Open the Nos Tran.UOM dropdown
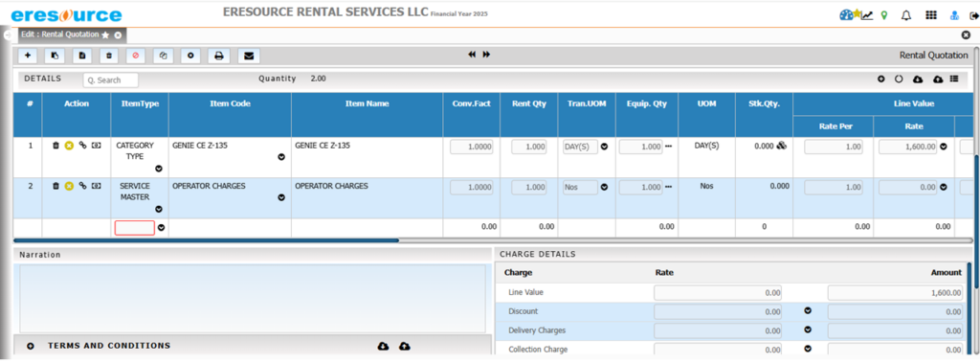Viewport: 980px width, 364px height. [605, 187]
